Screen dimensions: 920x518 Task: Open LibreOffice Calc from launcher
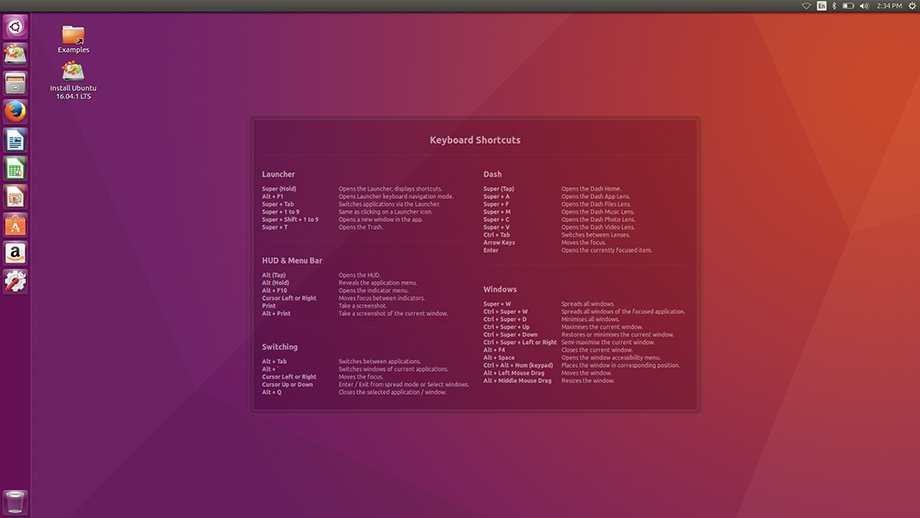pos(15,168)
